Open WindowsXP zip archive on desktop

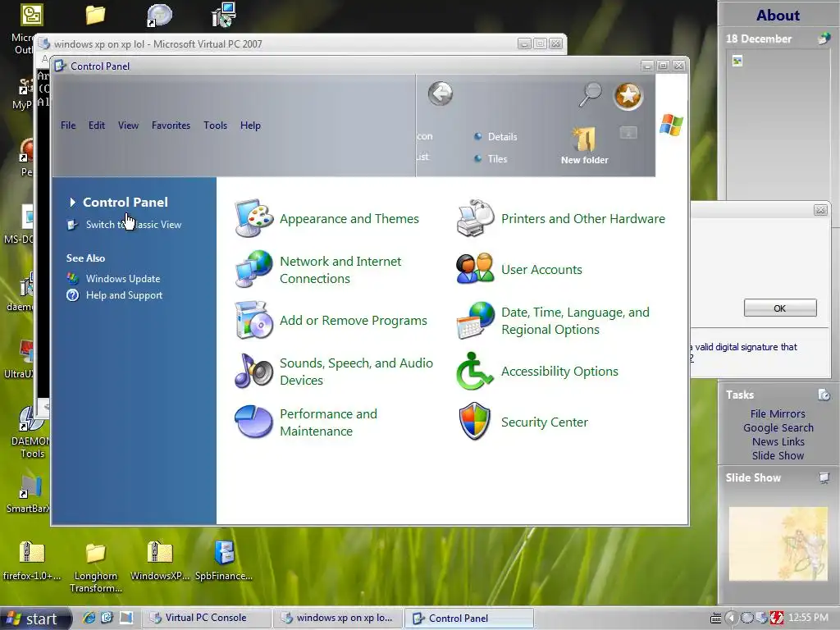[x=160, y=560]
